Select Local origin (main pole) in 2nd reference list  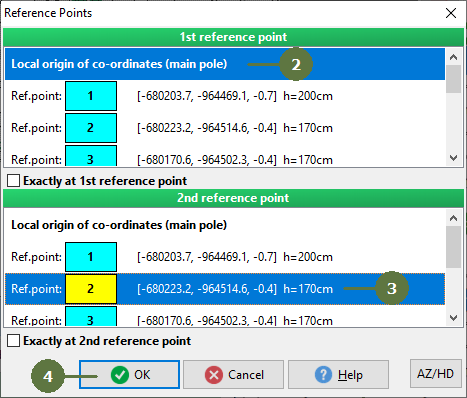(225, 225)
